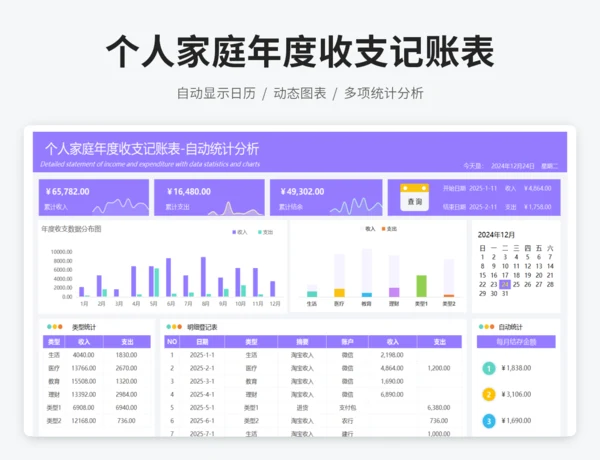This screenshot has width=600, height=460.
Task: Click the 支付宝 account cell in row 5
Action: tap(347, 408)
